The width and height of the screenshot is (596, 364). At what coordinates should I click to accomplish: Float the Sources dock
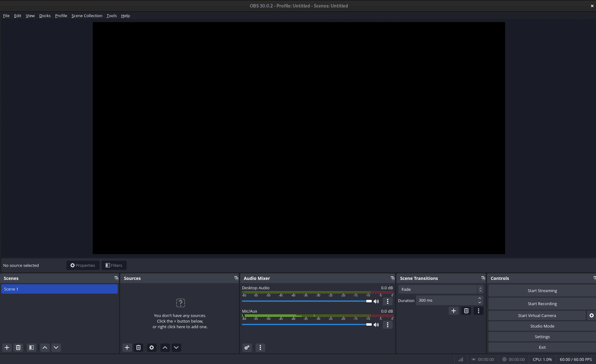[x=236, y=278]
